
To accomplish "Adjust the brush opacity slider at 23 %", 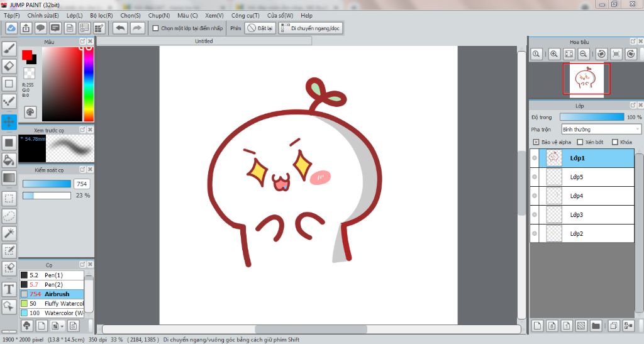I will (x=47, y=196).
